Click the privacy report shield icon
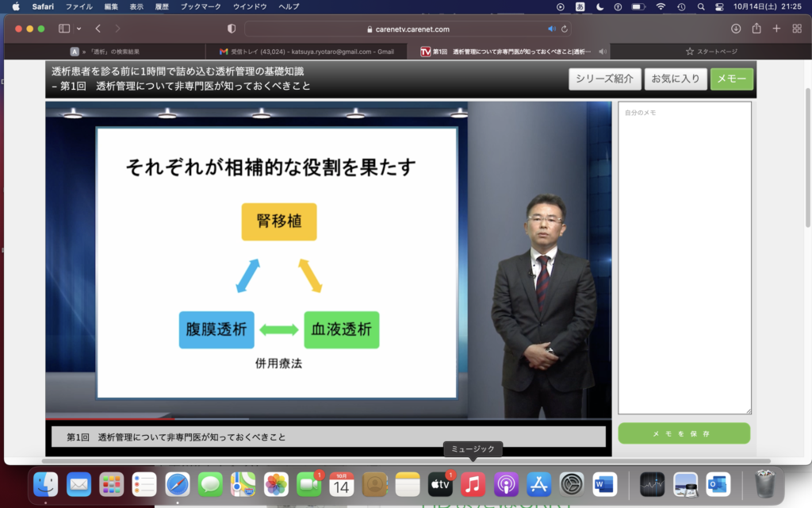This screenshot has height=508, width=812. 232,29
